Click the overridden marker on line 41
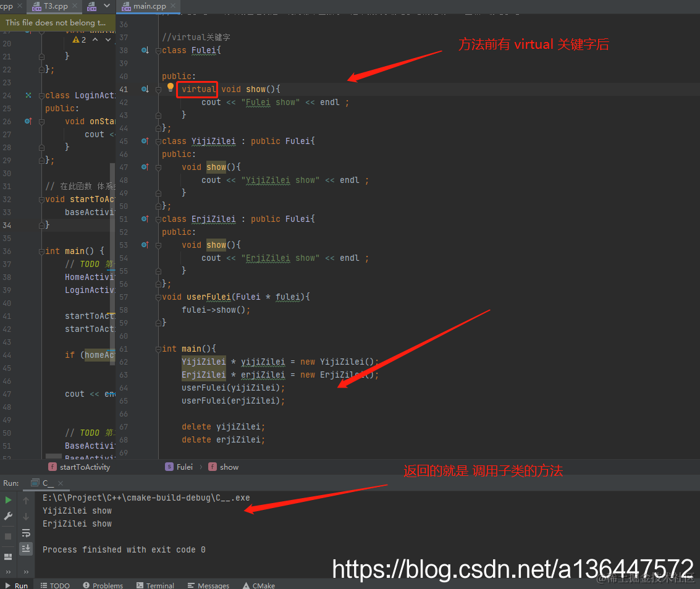Viewport: 700px width, 589px height. point(145,90)
